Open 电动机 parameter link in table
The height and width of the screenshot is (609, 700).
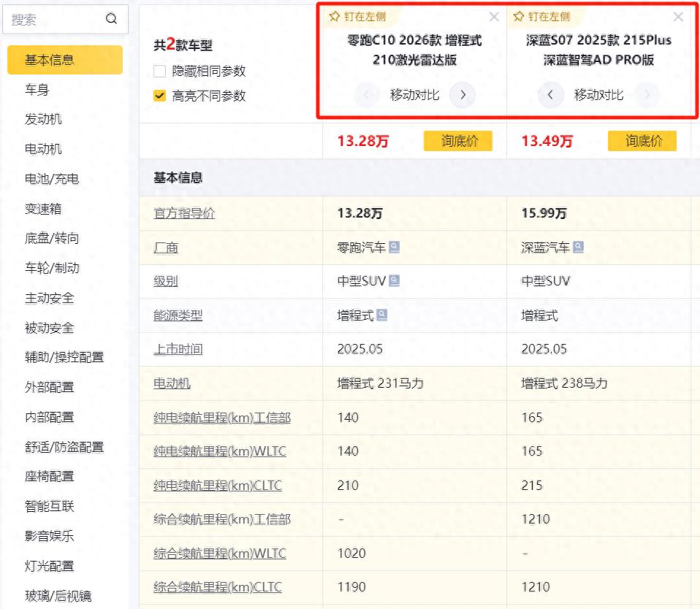click(172, 383)
